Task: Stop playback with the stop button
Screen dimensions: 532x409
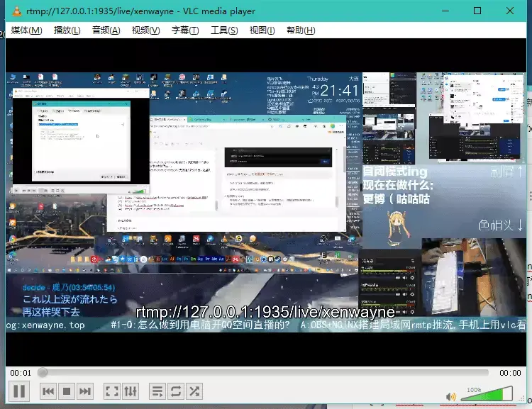Action: (x=67, y=391)
